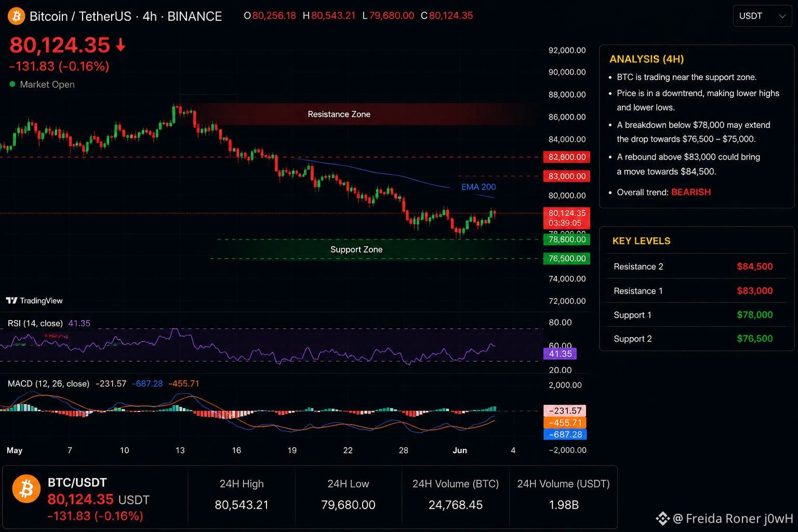Click the Bitcoin logo in the BTC/USDT summary card
This screenshot has height=532, width=798.
(x=26, y=489)
